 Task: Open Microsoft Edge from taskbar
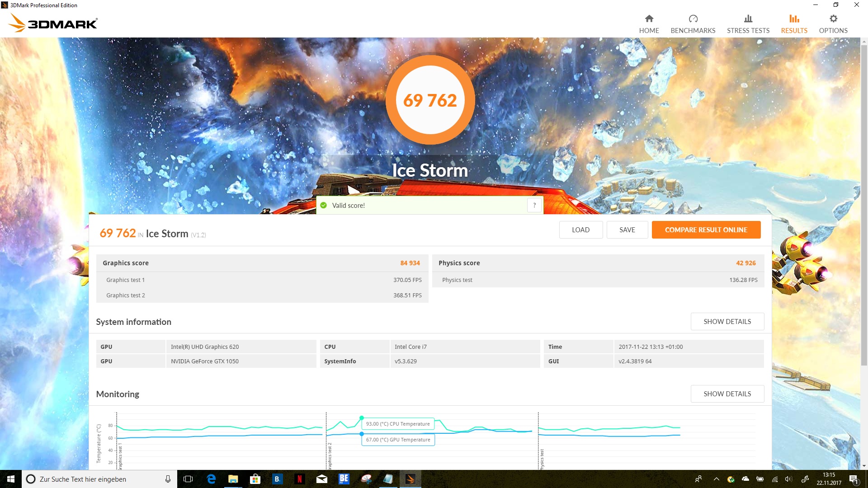[x=211, y=479]
